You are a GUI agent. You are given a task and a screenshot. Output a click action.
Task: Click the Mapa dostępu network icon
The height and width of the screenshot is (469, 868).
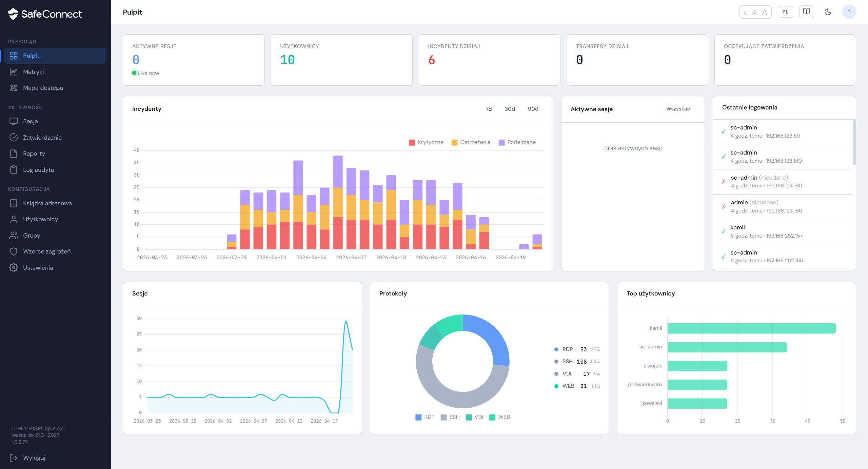[x=14, y=88]
